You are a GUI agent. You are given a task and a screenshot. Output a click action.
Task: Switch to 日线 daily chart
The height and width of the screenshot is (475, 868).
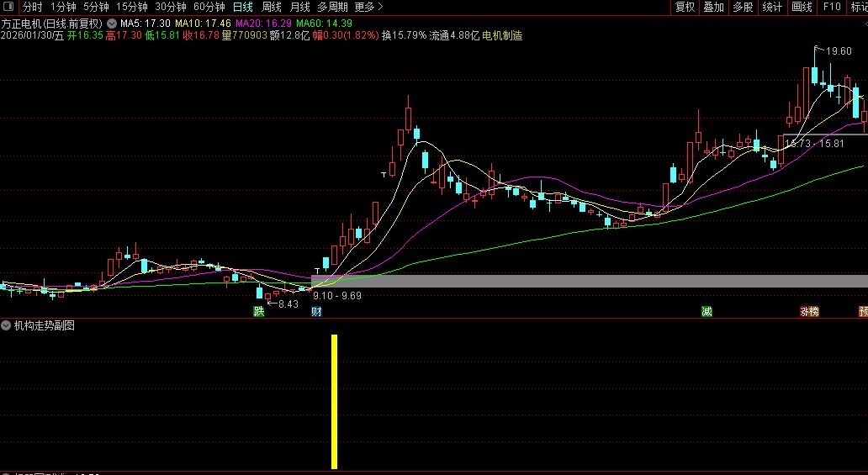pos(242,7)
